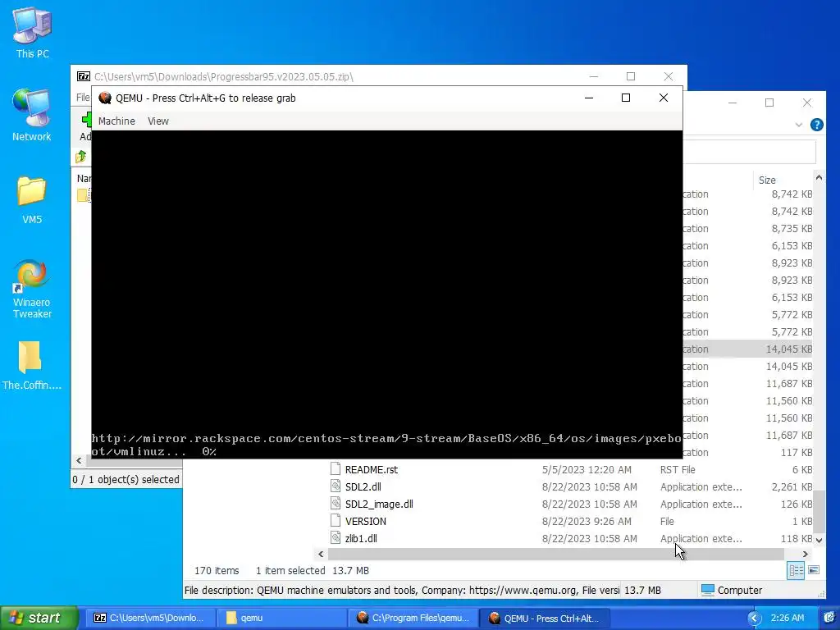Click the 8/22/2023 9:26 AM date of VERSION

[x=587, y=521]
